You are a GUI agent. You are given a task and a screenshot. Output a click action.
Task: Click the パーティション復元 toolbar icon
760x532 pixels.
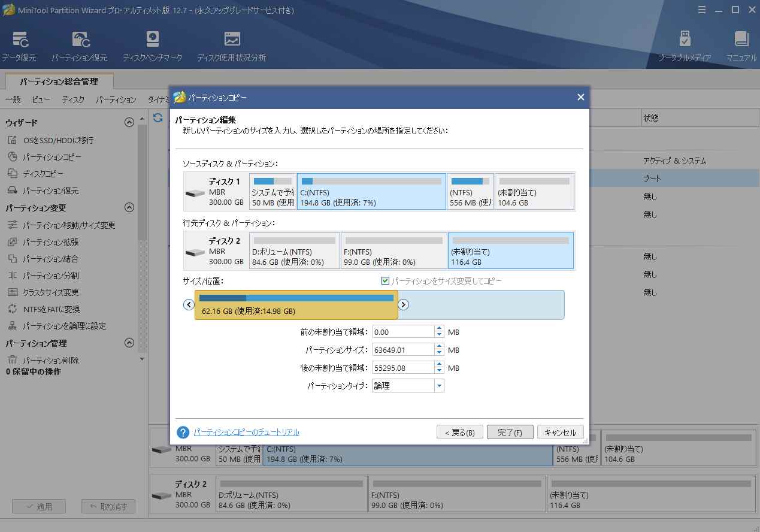point(80,46)
